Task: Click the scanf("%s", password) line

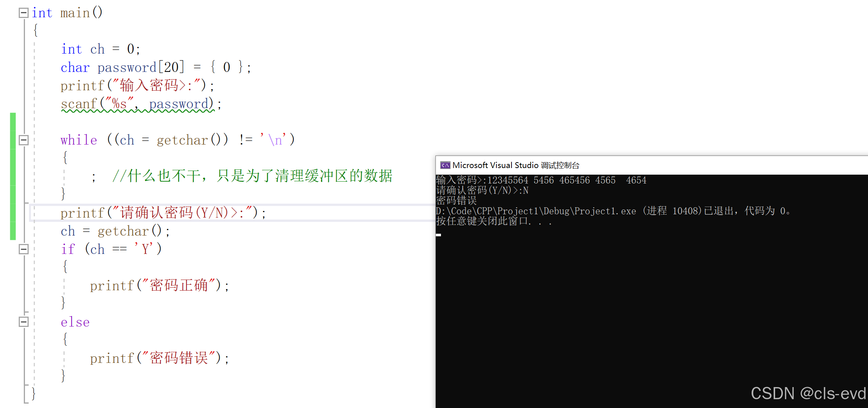Action: (x=141, y=104)
